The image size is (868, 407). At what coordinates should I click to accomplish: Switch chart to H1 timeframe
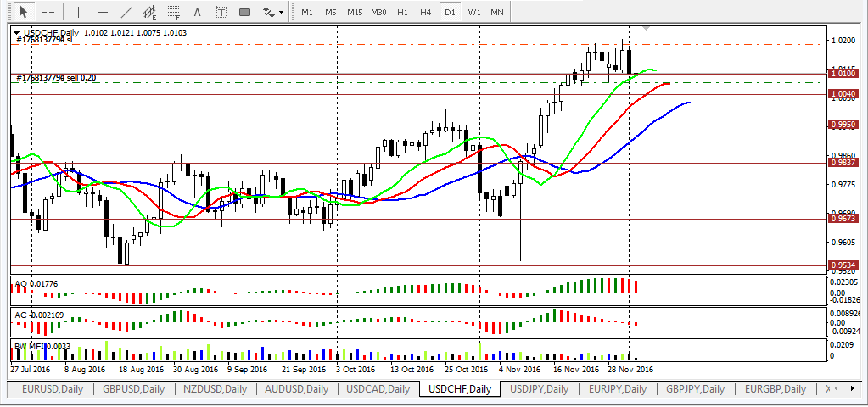point(402,12)
